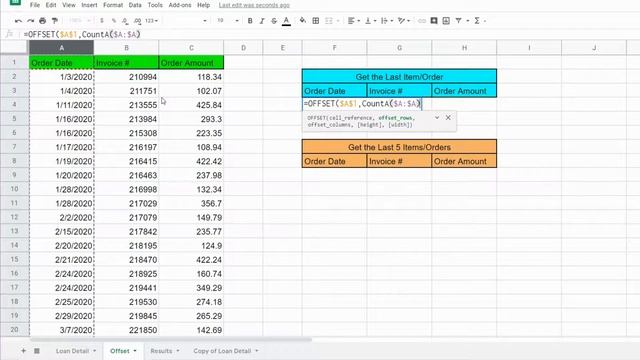Open the Fill color picker
The image size is (640, 360).
click(302, 20)
